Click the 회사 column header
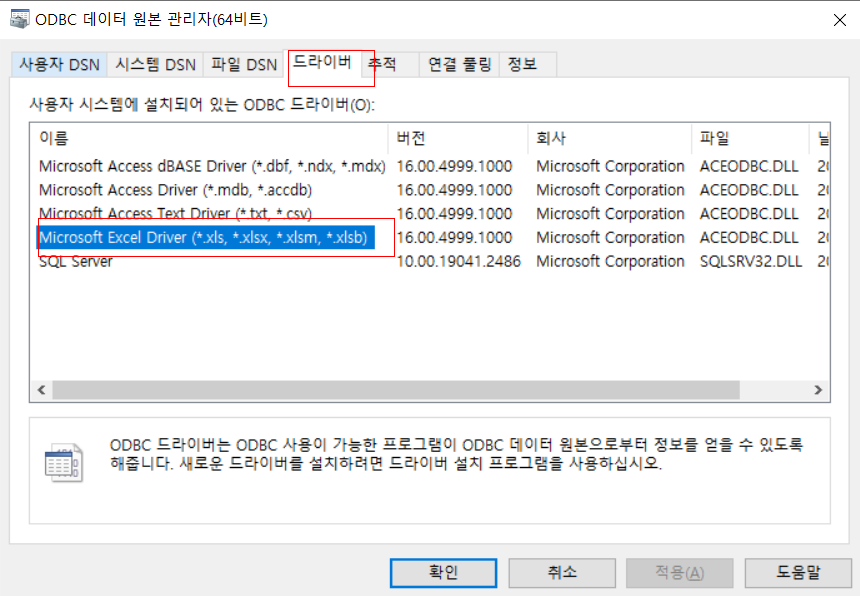The height and width of the screenshot is (596, 860). point(609,138)
